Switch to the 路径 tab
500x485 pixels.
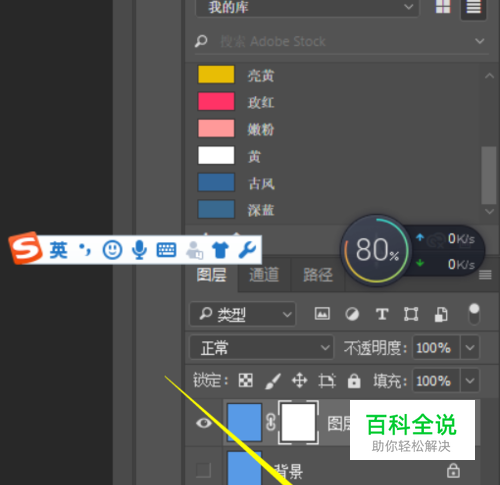pyautogui.click(x=318, y=275)
